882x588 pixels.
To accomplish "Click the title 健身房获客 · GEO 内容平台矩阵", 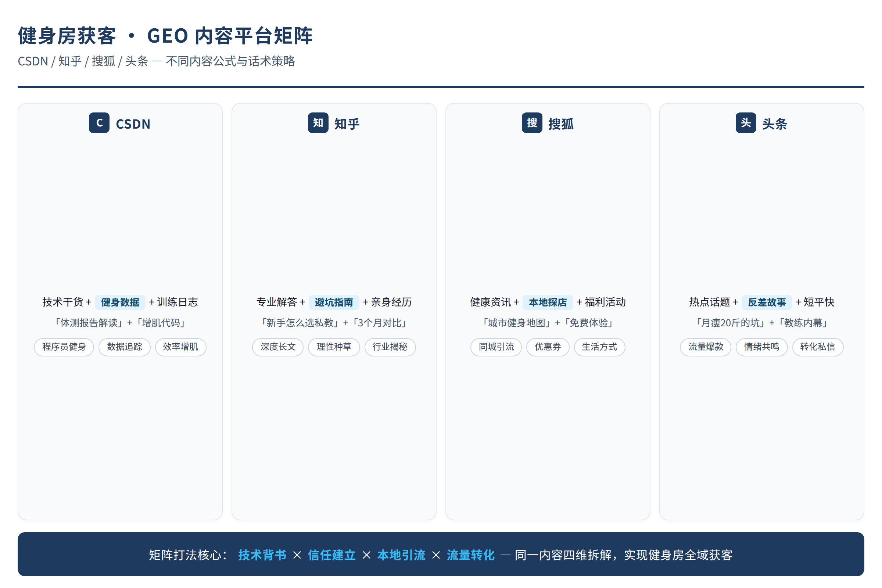I will pyautogui.click(x=165, y=36).
